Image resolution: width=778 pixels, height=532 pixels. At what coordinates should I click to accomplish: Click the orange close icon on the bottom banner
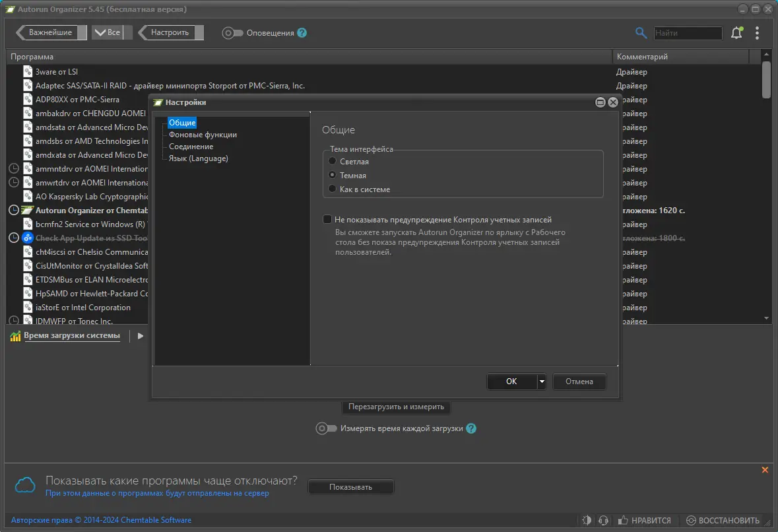tap(765, 469)
